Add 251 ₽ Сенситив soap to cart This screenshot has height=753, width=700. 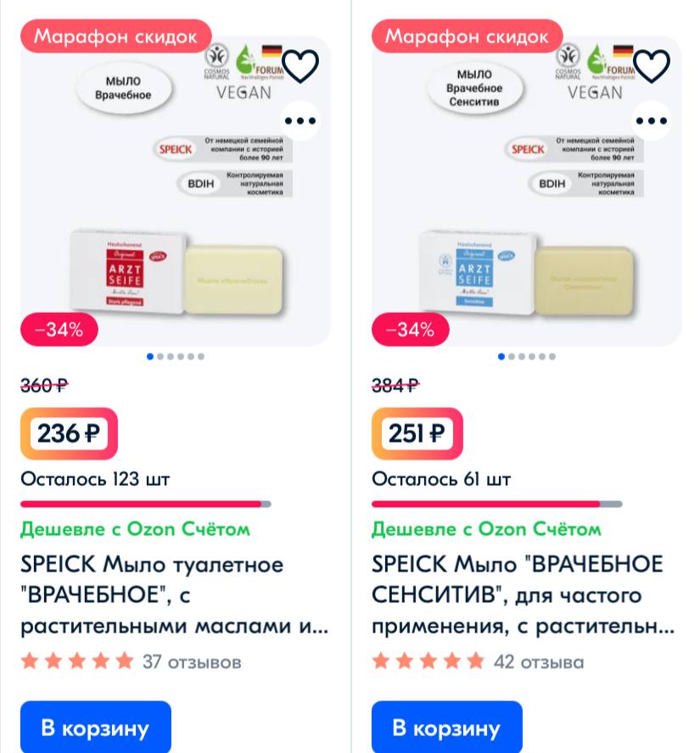pos(447,727)
